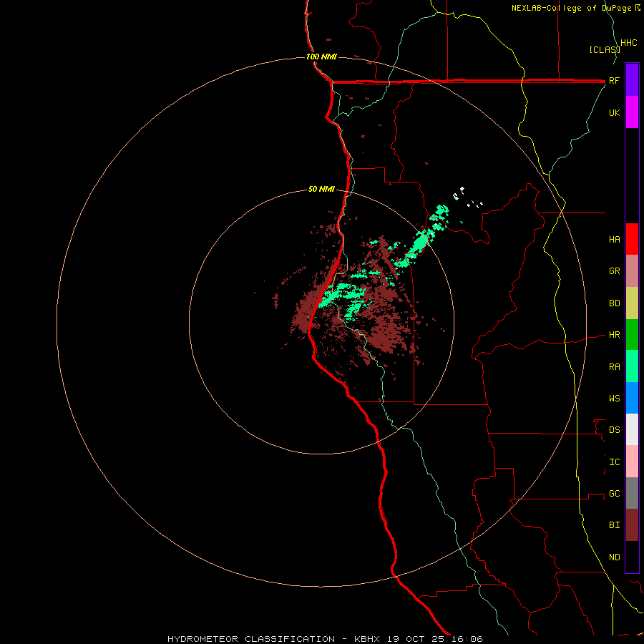Screen dimensions: 644x644
Task: Click the BI brown legend swatch
Action: coord(632,525)
